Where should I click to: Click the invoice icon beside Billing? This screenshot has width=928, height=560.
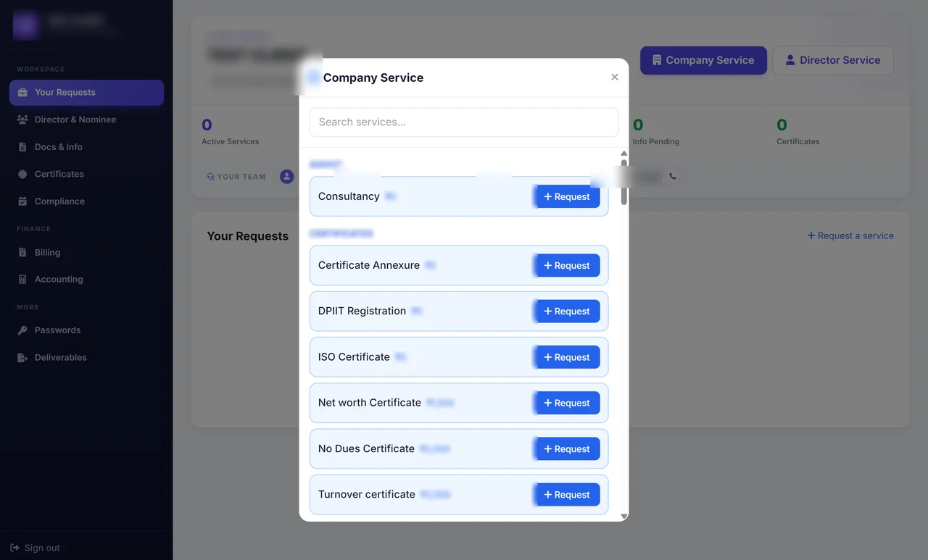coord(22,252)
